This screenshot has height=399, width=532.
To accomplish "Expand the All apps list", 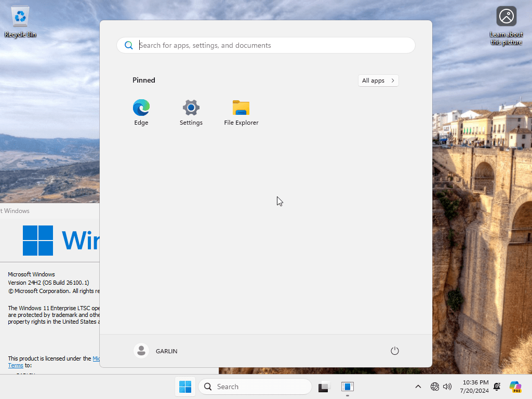I will click(378, 81).
